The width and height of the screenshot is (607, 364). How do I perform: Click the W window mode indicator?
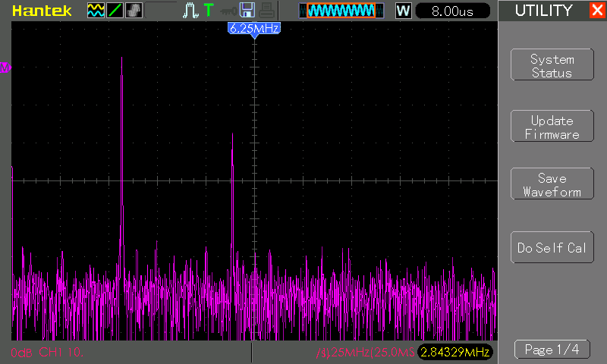pos(403,11)
